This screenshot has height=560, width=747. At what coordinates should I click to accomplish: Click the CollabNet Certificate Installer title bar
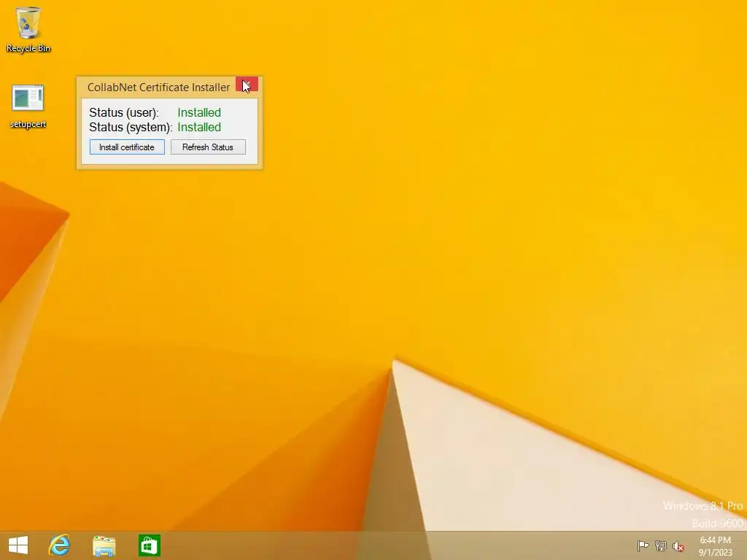(x=158, y=87)
